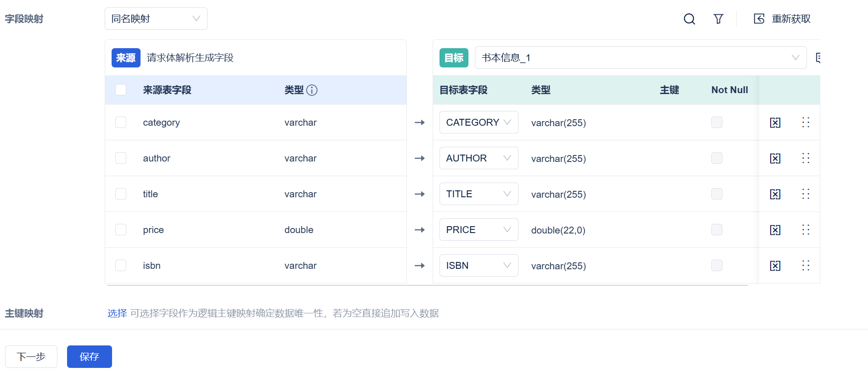The height and width of the screenshot is (378, 868).
Task: Click drag handle dots for TITLE row
Action: point(806,194)
